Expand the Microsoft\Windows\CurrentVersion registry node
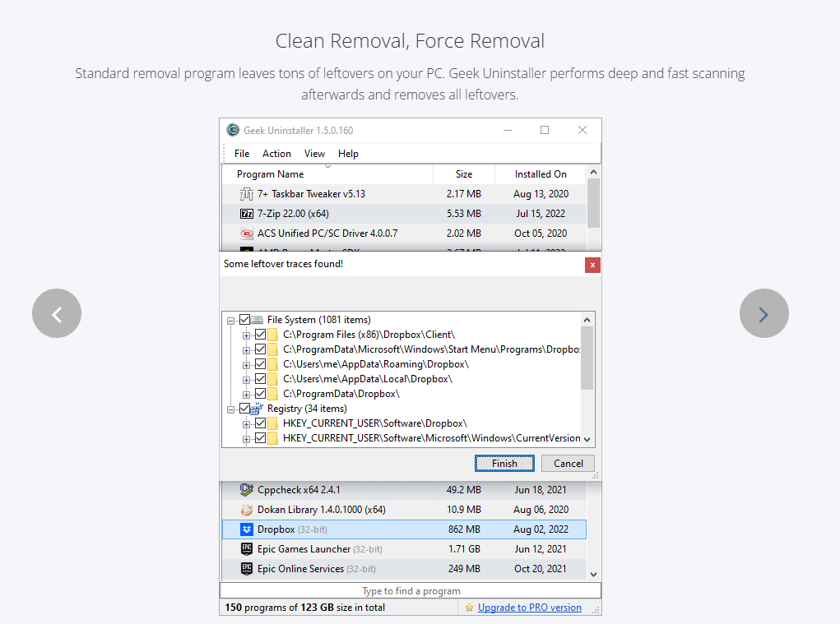 tap(247, 439)
